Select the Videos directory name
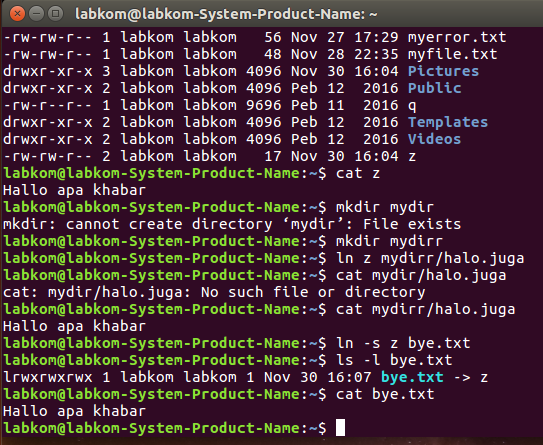This screenshot has width=543, height=445. (435, 139)
